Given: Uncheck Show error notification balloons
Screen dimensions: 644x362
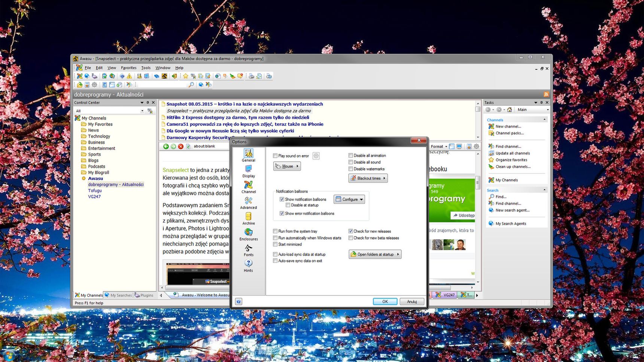Looking at the screenshot, I should coord(282,214).
